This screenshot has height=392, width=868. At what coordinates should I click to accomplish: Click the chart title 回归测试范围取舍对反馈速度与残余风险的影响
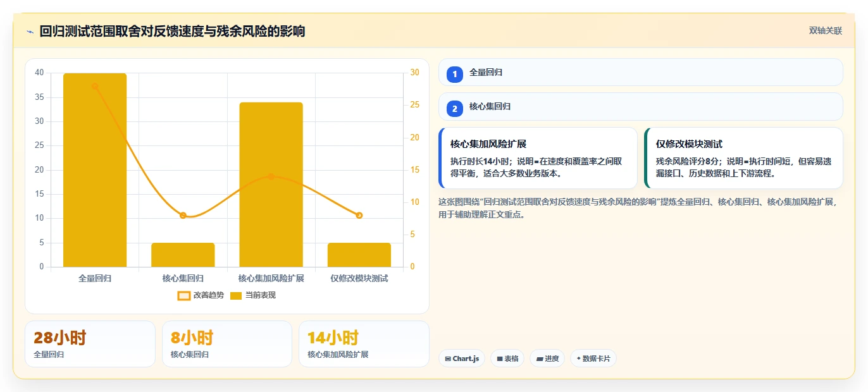tap(172, 31)
